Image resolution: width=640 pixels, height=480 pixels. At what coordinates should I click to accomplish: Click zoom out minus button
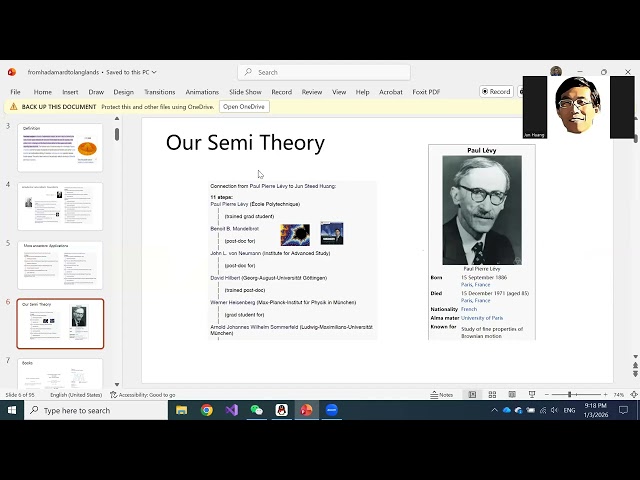point(547,395)
